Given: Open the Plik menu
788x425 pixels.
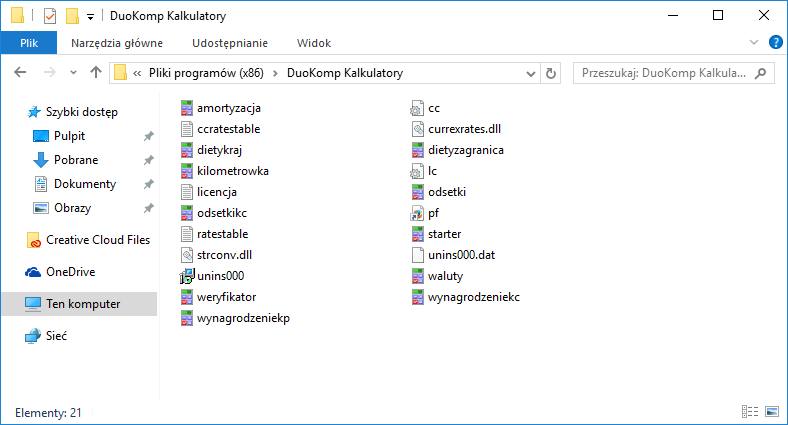Looking at the screenshot, I should click(29, 43).
